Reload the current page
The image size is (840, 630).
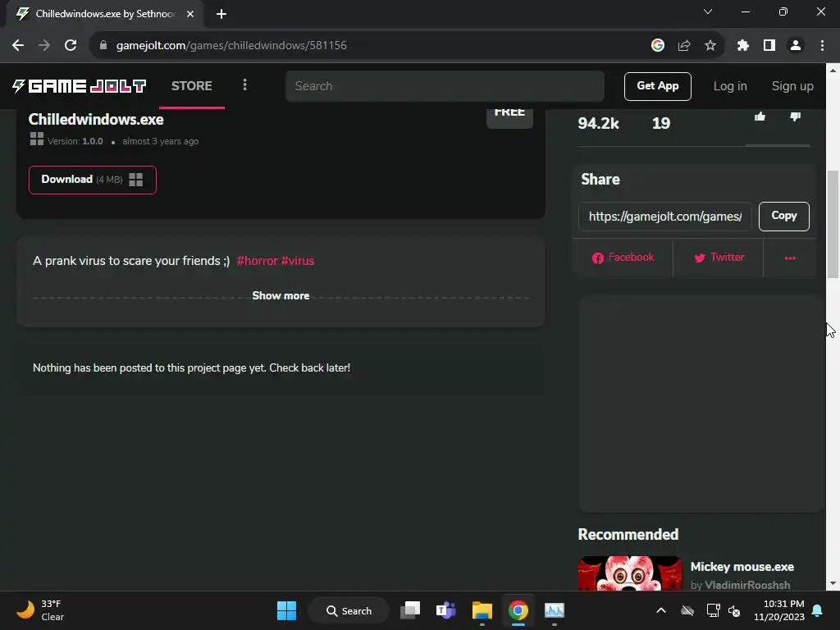click(71, 46)
